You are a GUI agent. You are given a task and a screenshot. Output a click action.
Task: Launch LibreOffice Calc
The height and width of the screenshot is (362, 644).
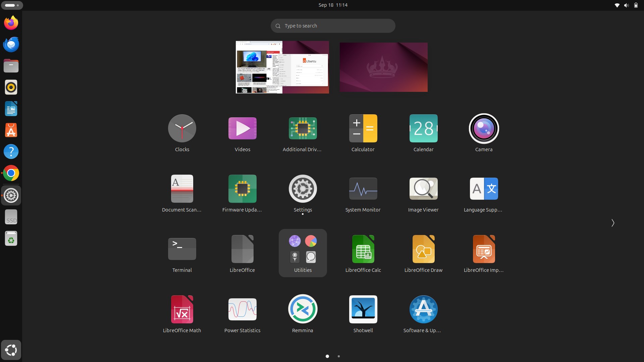coord(363,254)
